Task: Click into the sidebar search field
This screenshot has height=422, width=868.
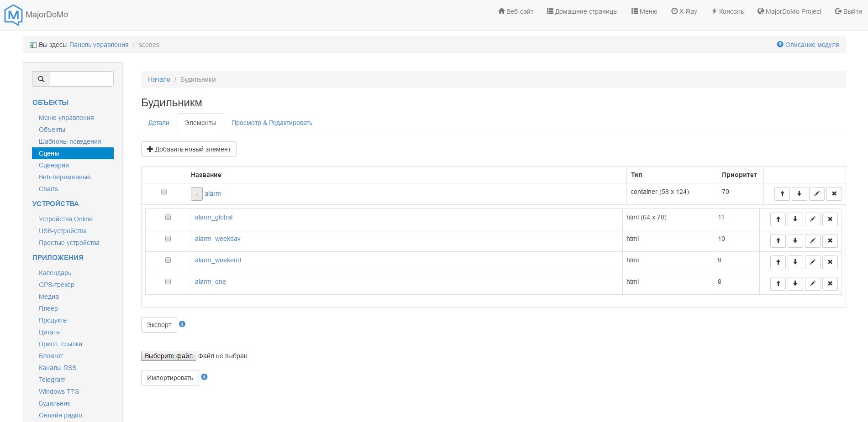Action: (x=81, y=79)
